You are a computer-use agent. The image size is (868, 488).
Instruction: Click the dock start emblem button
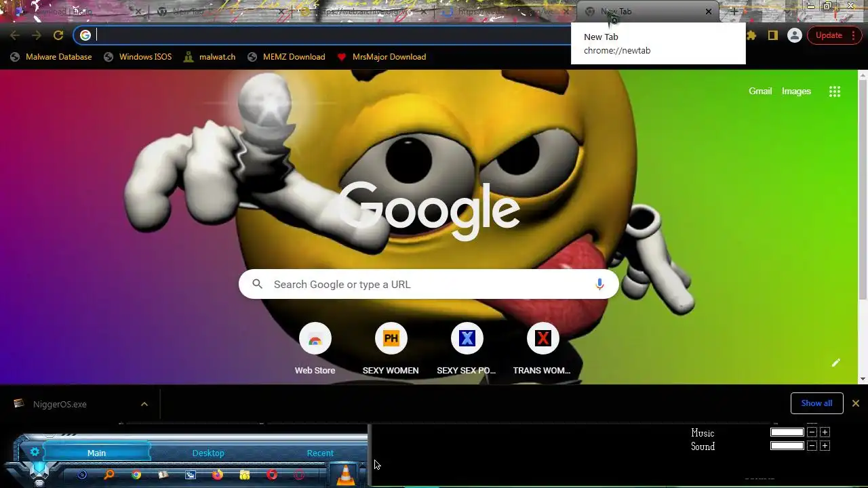[39, 472]
